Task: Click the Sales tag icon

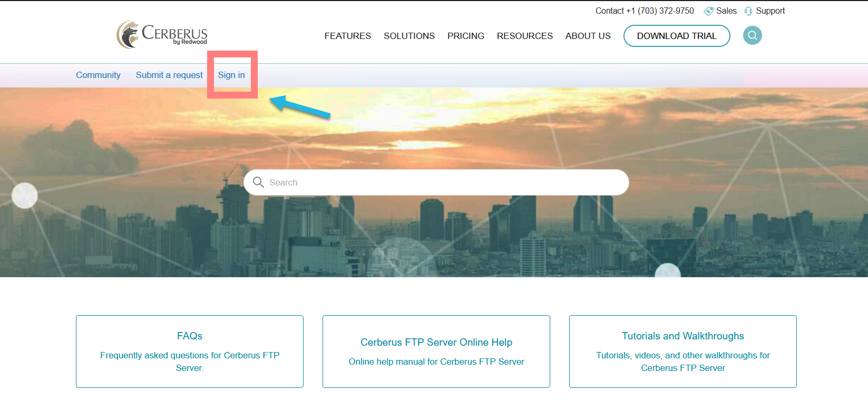Action: tap(709, 11)
